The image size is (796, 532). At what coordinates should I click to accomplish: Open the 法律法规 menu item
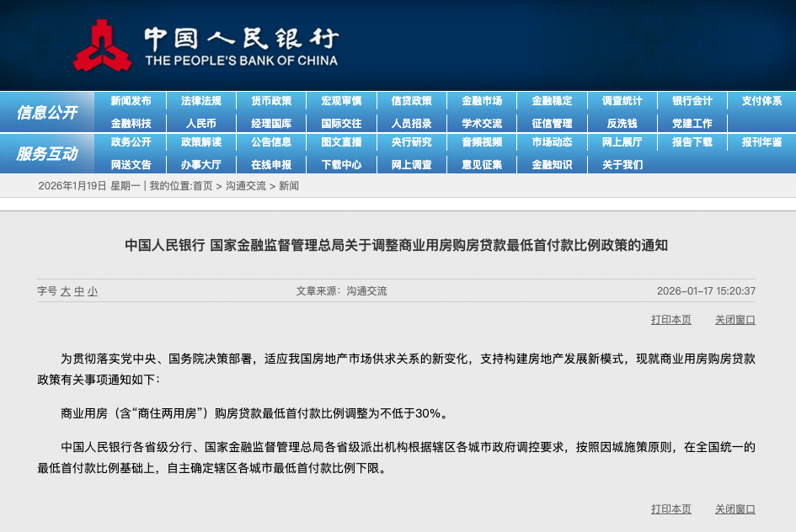[201, 101]
